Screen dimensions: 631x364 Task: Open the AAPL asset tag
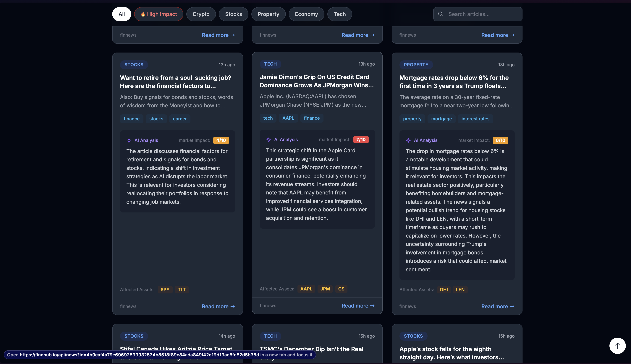pyautogui.click(x=306, y=289)
